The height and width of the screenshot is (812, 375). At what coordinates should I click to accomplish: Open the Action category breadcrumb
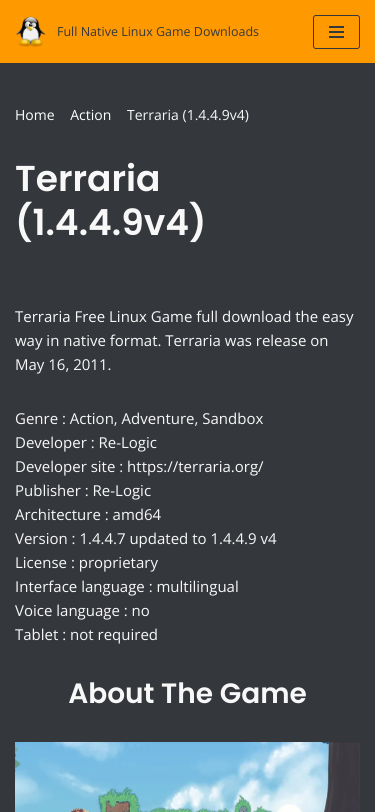[x=91, y=115]
